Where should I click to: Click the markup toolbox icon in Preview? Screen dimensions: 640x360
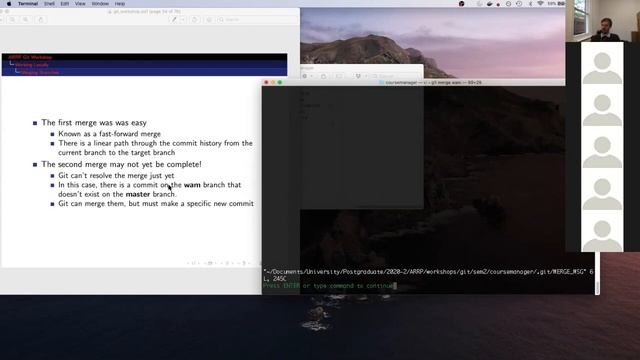(209, 20)
